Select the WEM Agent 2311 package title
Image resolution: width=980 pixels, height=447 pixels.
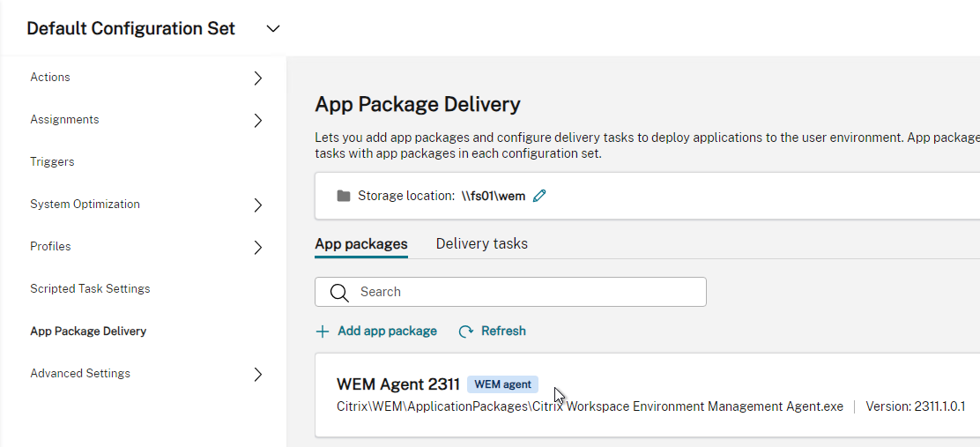pos(398,384)
